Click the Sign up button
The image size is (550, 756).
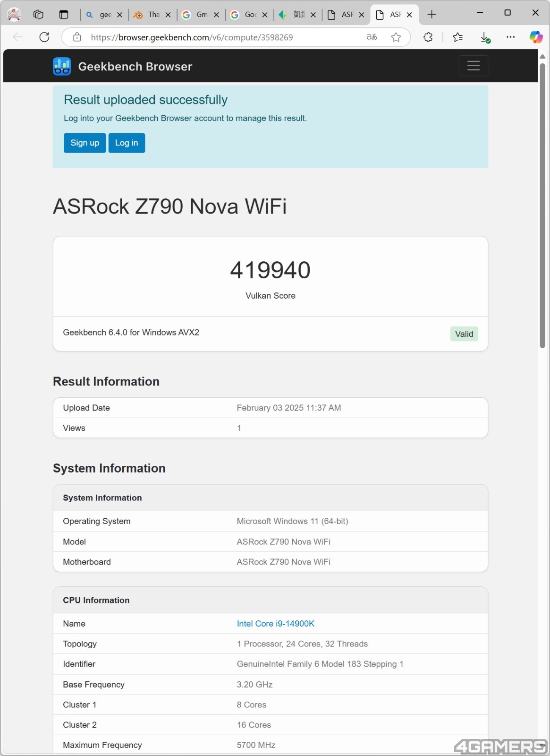point(85,143)
